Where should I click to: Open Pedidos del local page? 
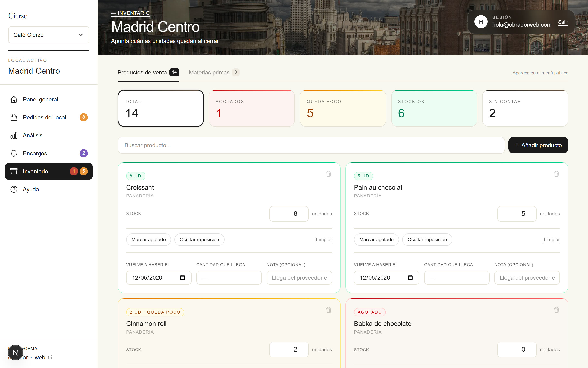tap(49, 118)
